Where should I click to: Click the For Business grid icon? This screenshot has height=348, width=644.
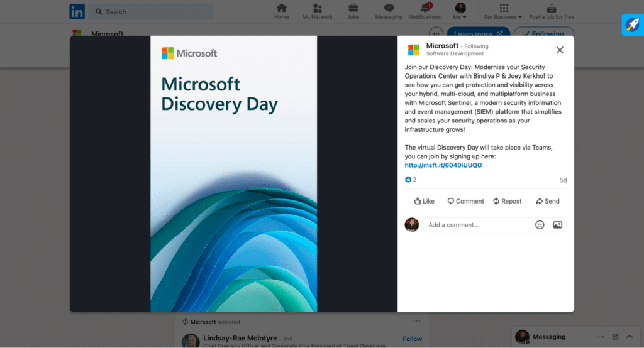click(x=504, y=8)
